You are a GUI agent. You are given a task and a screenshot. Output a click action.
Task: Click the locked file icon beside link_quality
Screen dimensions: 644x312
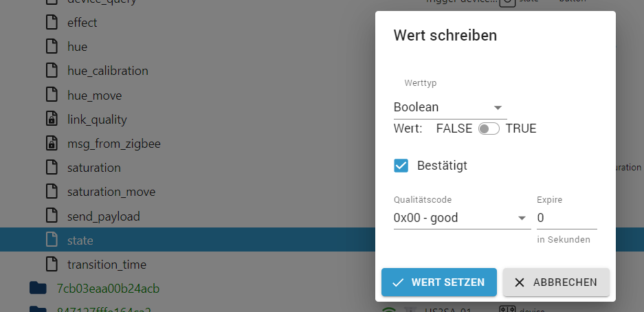coord(52,119)
